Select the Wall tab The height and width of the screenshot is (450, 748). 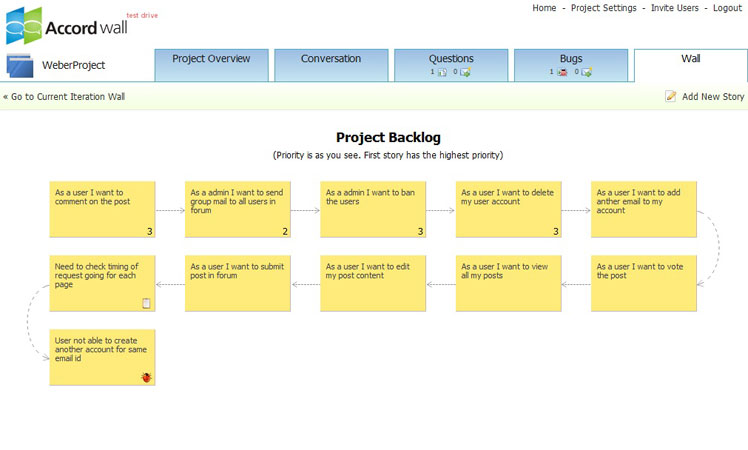pyautogui.click(x=690, y=59)
